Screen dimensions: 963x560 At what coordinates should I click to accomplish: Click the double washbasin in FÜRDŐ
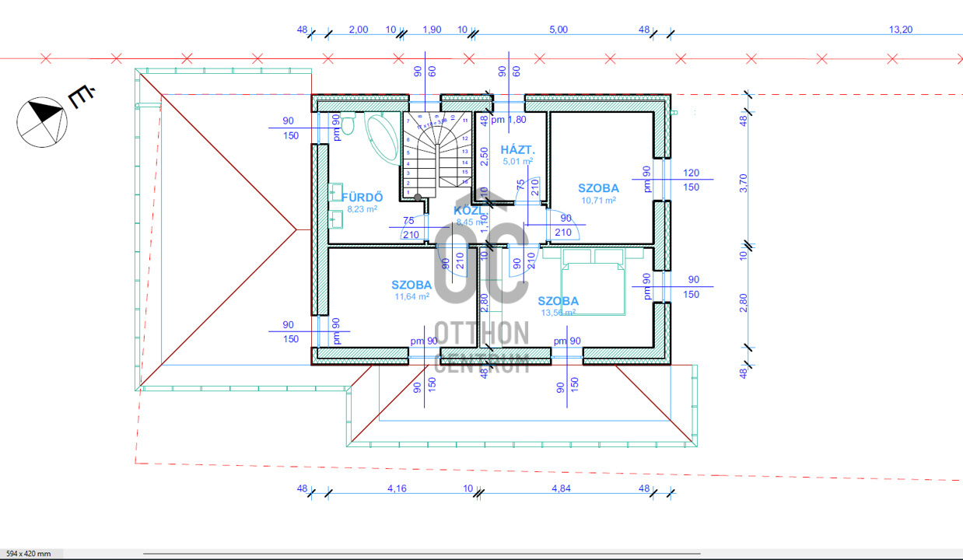click(336, 205)
